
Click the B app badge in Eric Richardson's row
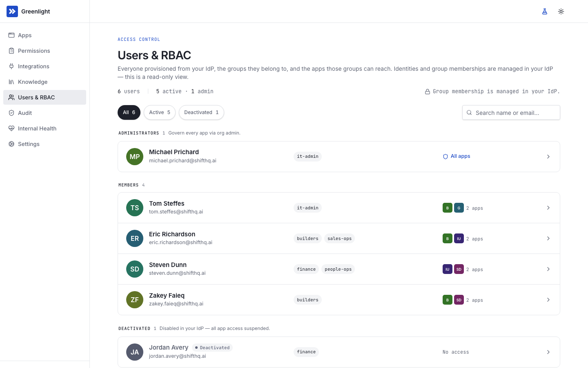[448, 238]
